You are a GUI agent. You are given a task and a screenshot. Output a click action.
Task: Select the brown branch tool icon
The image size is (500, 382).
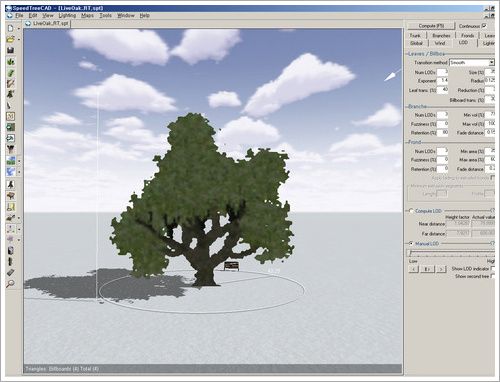(11, 83)
